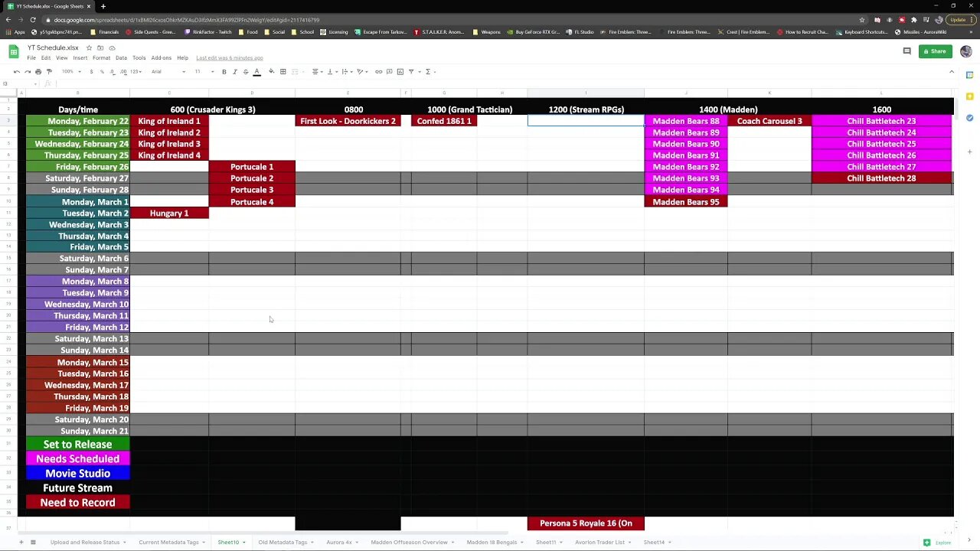Select the Chill Battletech 28 cell
The height and width of the screenshot is (551, 980).
(x=881, y=178)
